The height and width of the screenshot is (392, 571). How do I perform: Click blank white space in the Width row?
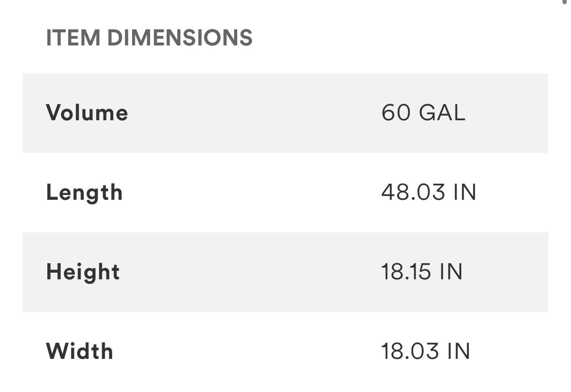256,351
